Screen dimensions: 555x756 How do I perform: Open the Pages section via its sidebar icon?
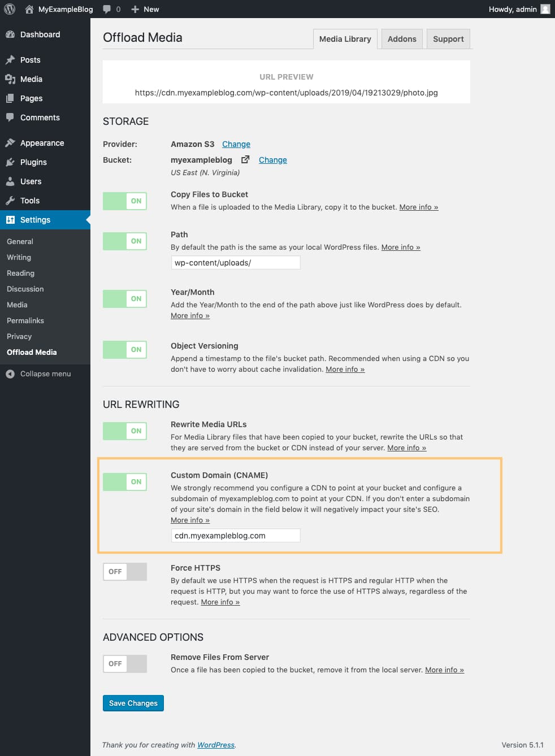(11, 98)
